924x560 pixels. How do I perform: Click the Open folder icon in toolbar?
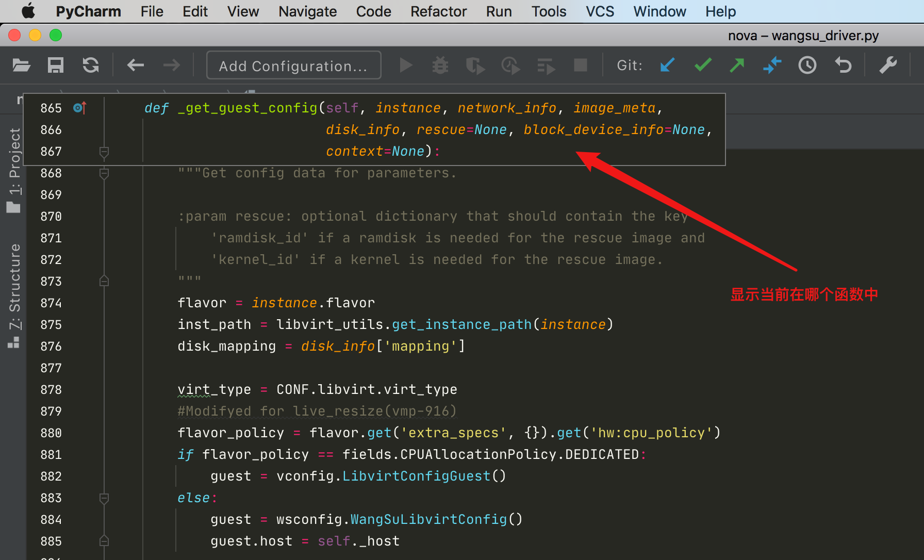pos(21,65)
